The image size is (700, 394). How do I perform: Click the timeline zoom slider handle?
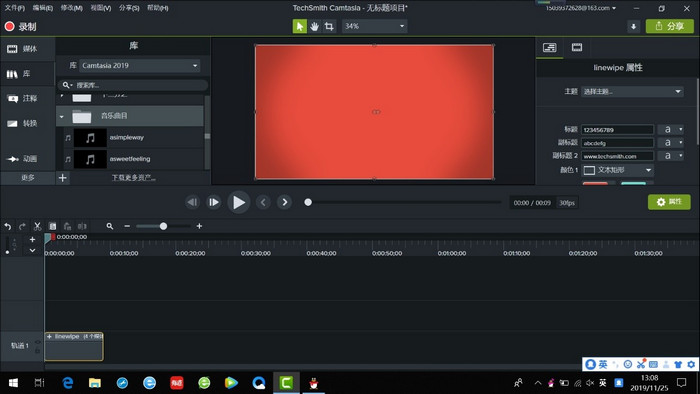tap(163, 226)
